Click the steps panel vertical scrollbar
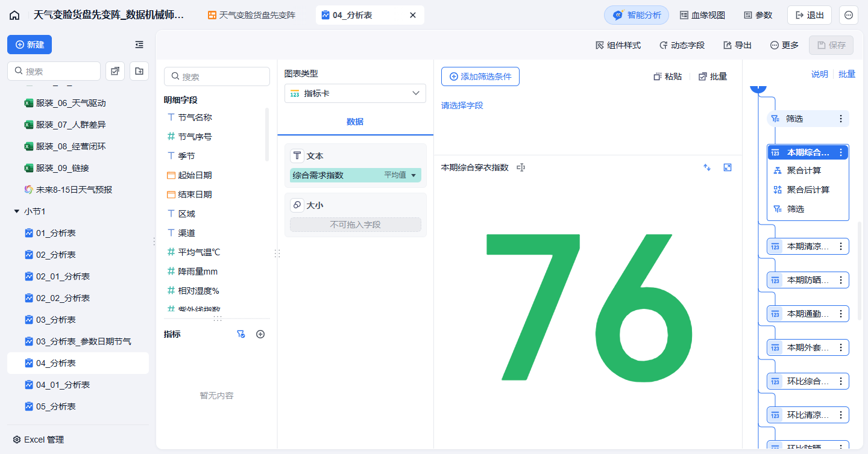The image size is (868, 454). point(860,271)
